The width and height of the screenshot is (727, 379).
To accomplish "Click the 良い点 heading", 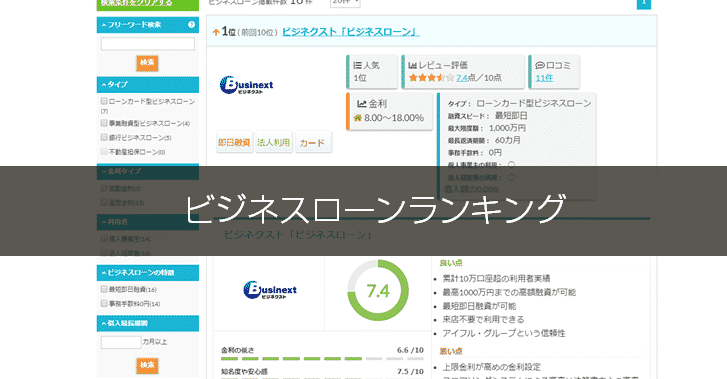I will 451,263.
